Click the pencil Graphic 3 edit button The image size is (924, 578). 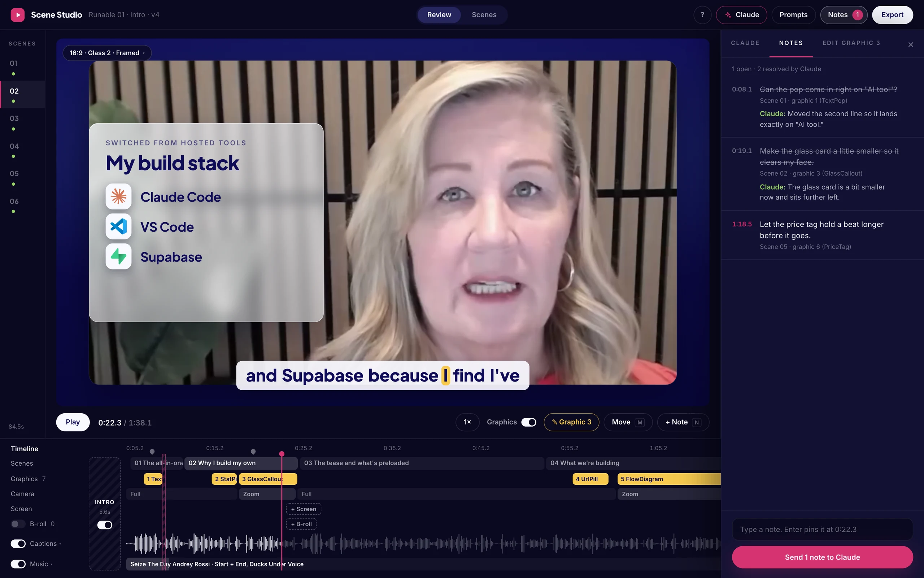tap(571, 422)
